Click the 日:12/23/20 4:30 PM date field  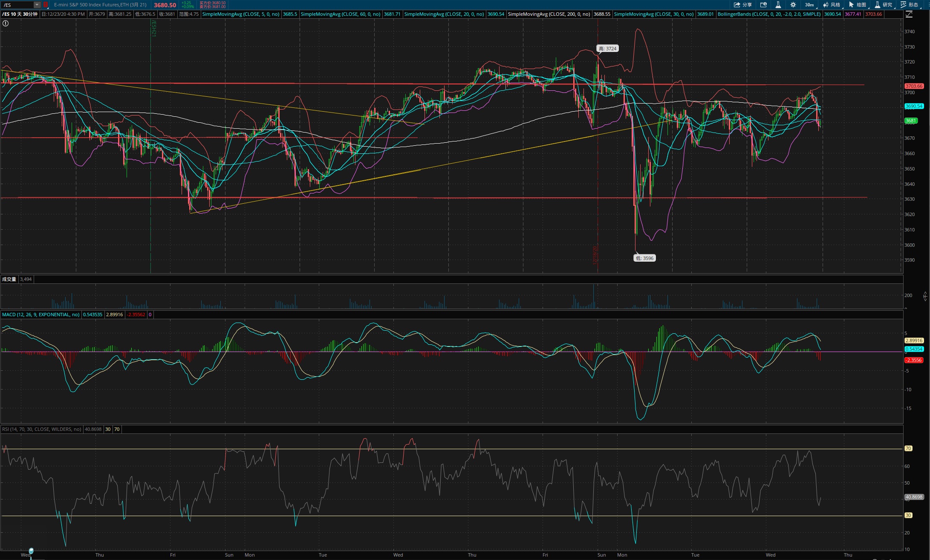63,14
